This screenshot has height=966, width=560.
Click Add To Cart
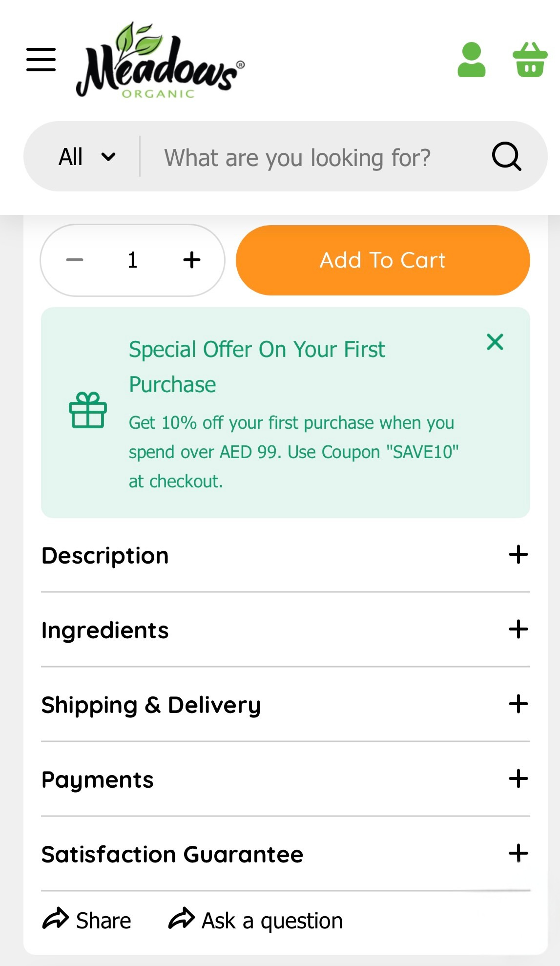pos(382,260)
